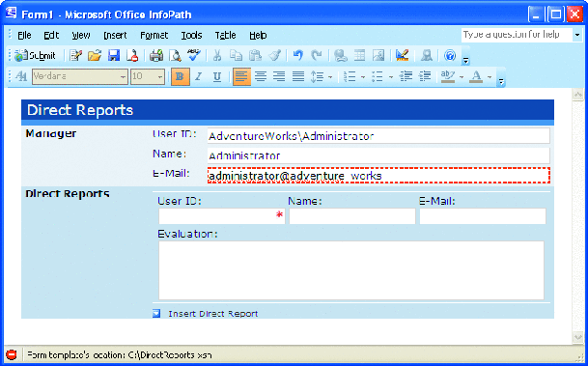Click the Increase Indent icon

click(x=425, y=76)
